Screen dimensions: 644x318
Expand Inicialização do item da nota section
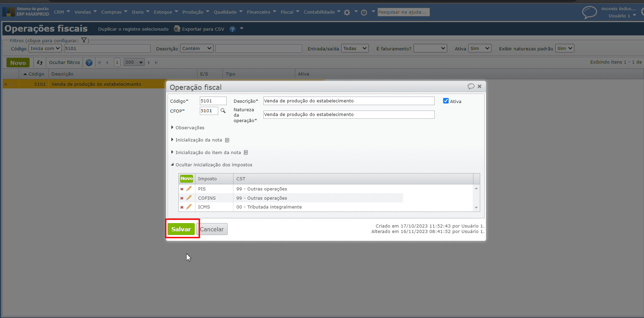[x=206, y=153]
